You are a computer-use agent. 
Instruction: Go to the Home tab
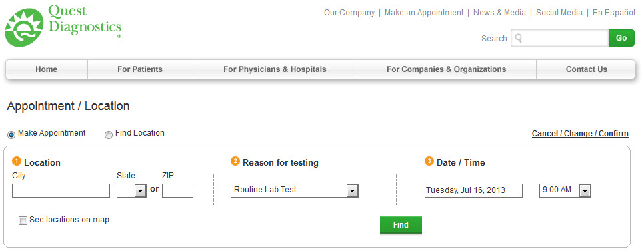[x=47, y=69]
